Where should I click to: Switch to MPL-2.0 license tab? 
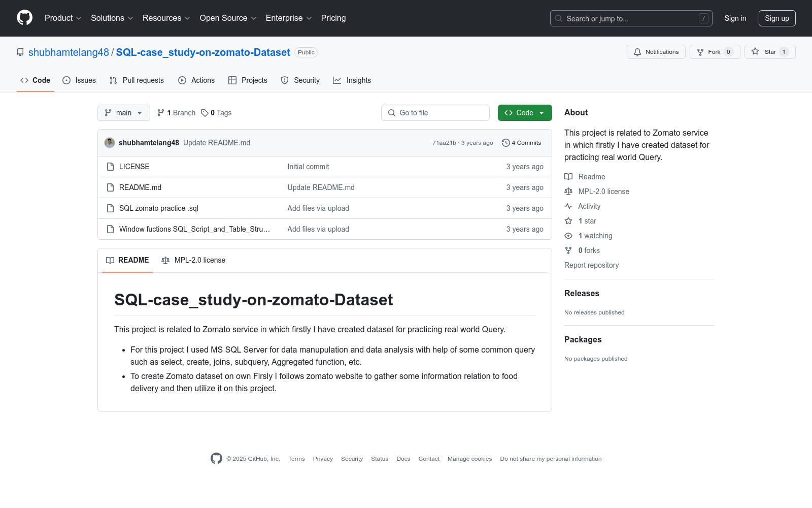point(193,260)
